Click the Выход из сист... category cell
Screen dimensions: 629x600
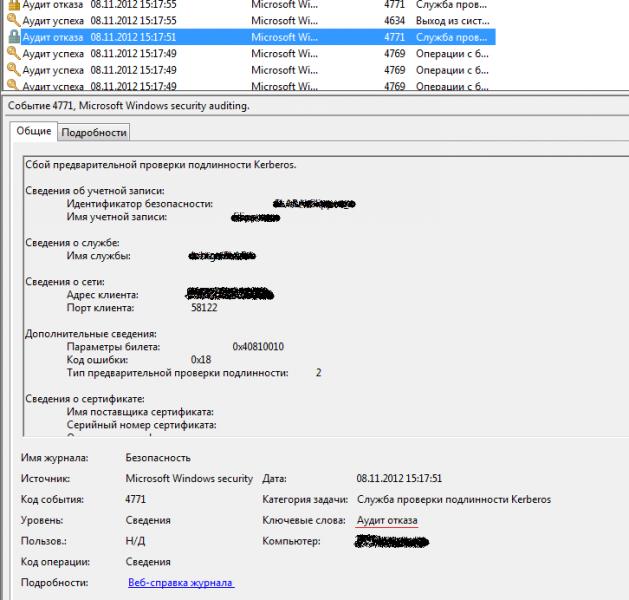tap(452, 20)
